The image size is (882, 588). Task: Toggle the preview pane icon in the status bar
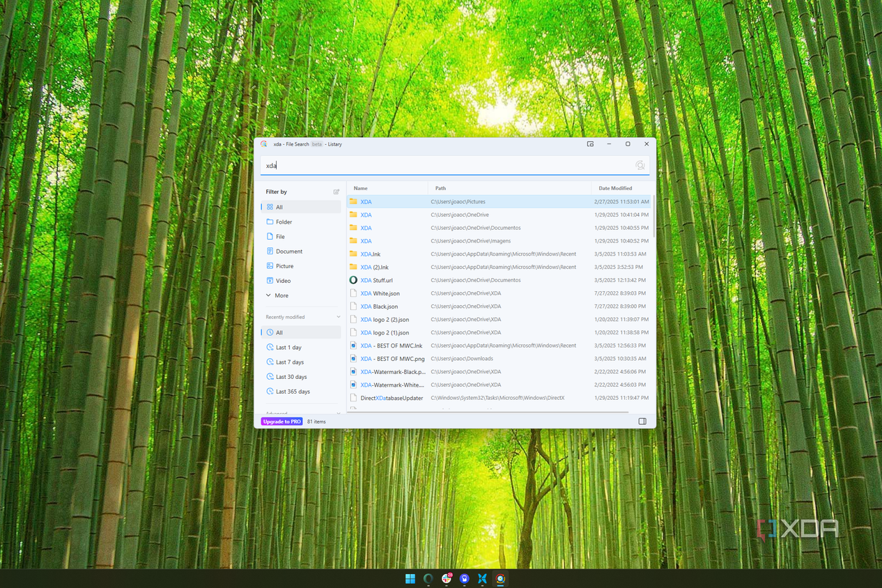[642, 421]
